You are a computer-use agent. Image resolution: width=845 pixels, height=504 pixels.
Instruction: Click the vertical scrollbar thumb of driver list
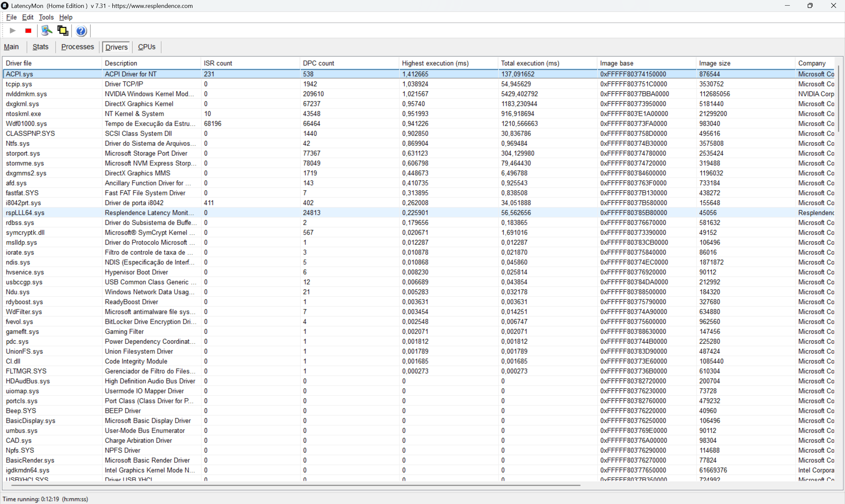pos(838,98)
